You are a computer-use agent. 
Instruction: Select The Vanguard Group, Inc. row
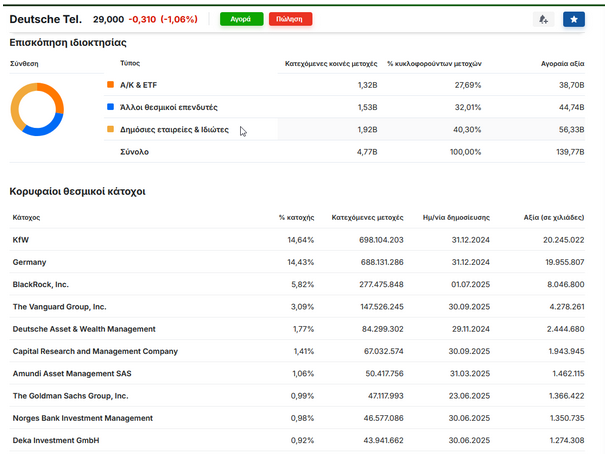tap(59, 307)
